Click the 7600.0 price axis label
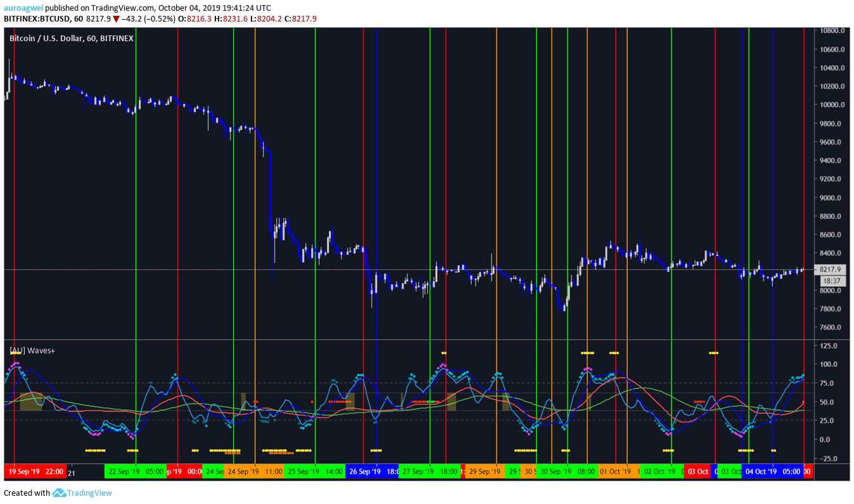Screen dimensions: 854x504 [x=831, y=328]
